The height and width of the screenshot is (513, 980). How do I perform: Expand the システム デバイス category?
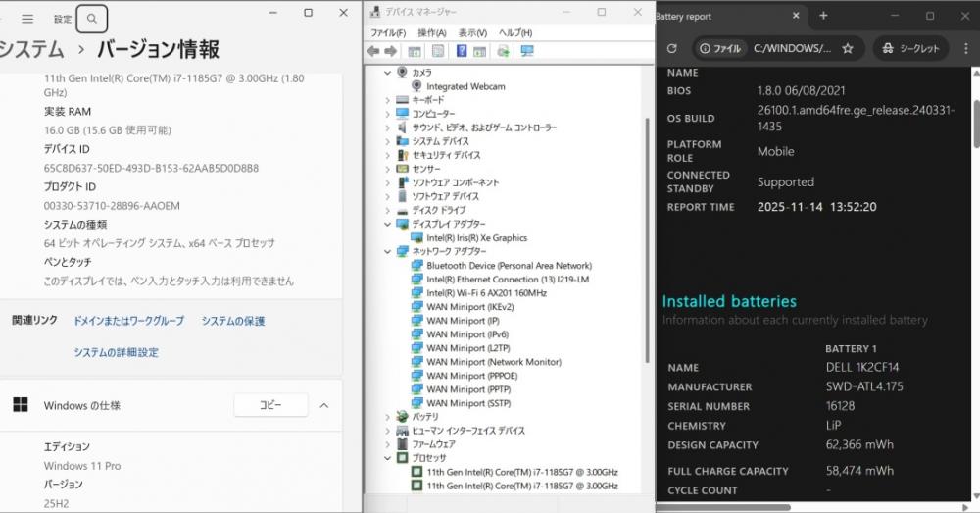click(387, 141)
